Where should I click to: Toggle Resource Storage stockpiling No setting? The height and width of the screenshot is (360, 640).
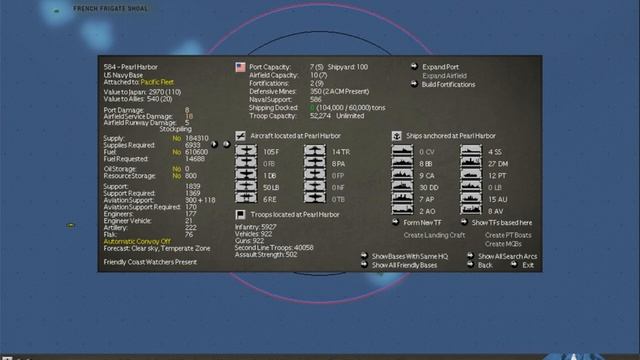pos(176,176)
